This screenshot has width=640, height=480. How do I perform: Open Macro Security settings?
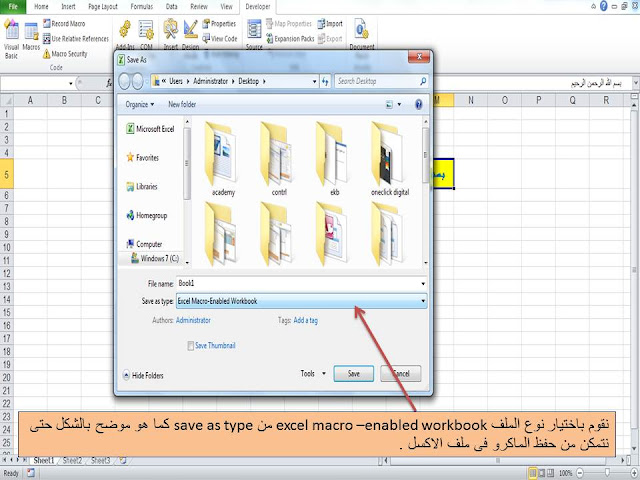pos(65,54)
